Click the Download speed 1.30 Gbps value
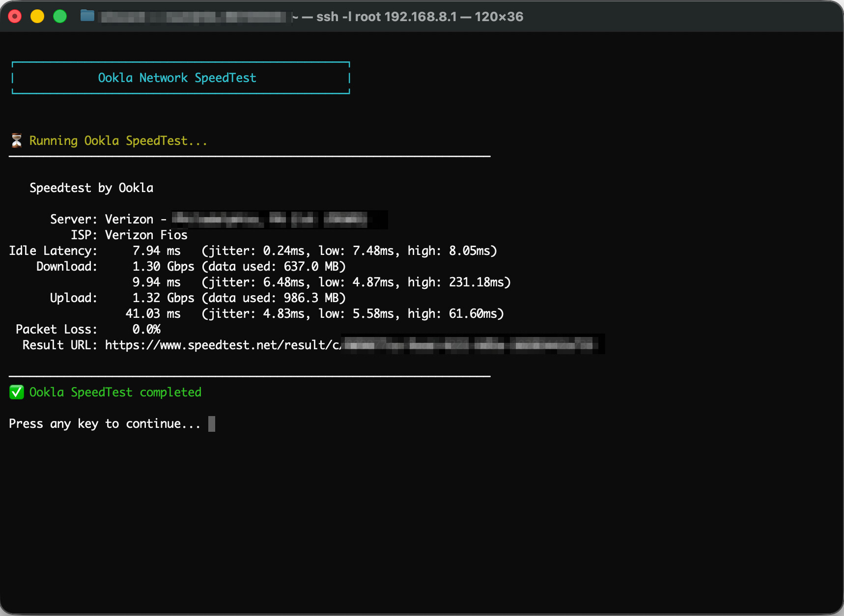 point(163,267)
